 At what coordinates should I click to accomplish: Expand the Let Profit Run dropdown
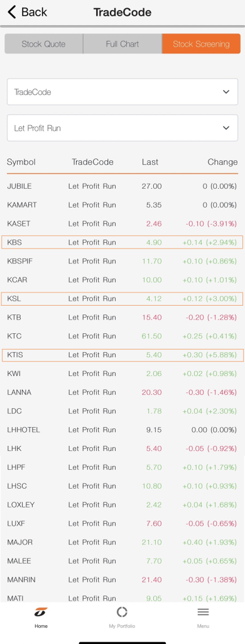pos(122,128)
